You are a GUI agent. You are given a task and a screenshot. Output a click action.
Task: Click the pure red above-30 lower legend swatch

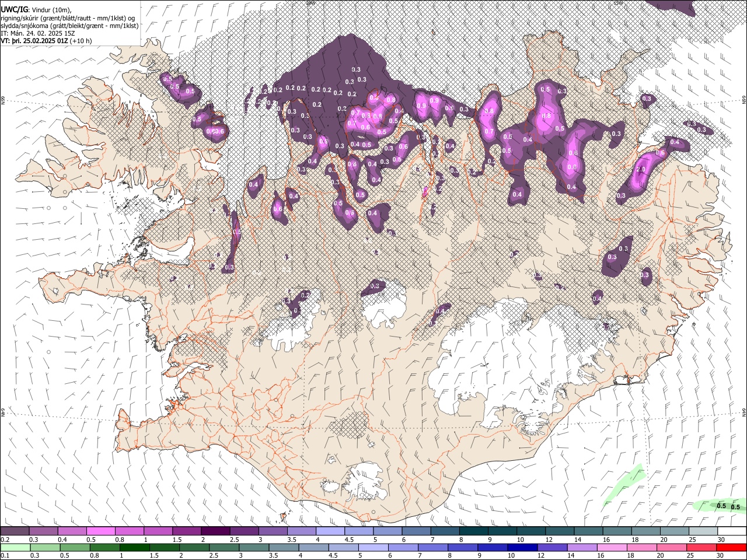point(731,548)
